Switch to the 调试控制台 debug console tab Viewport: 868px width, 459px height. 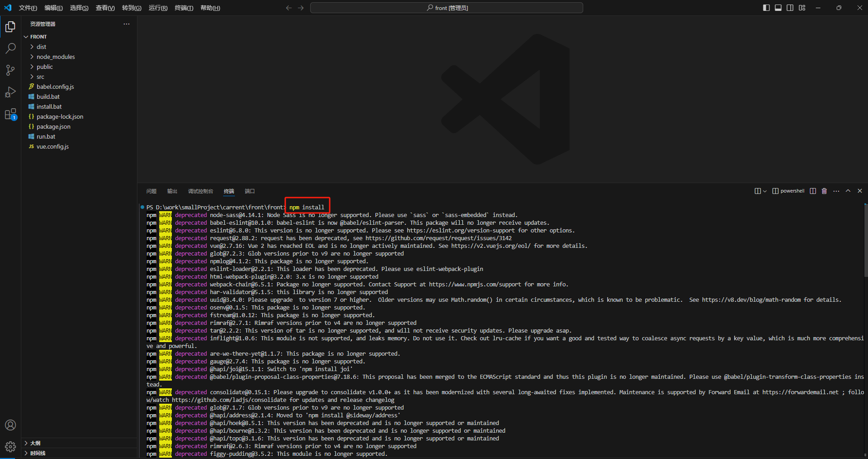click(200, 191)
